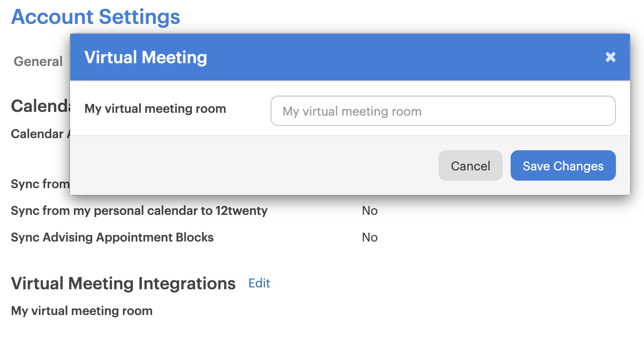644x337 pixels.
Task: Click the My virtual meeting room input
Action: point(443,111)
